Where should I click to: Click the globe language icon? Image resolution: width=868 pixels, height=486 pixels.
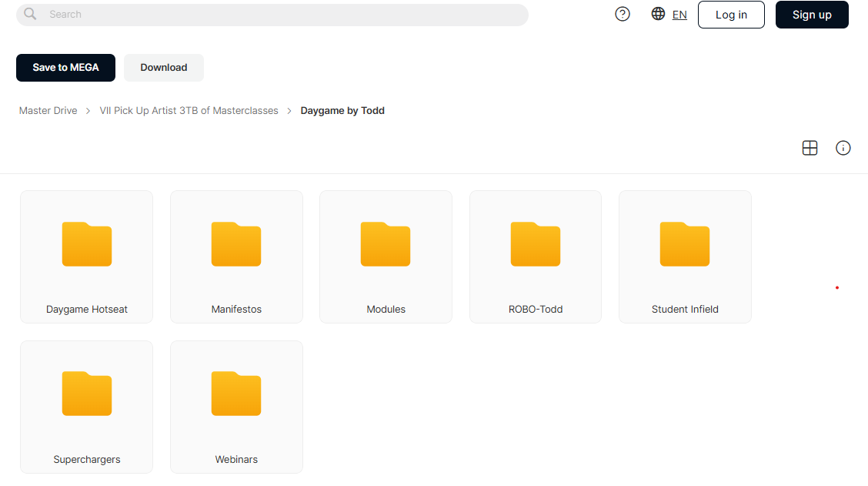tap(658, 14)
